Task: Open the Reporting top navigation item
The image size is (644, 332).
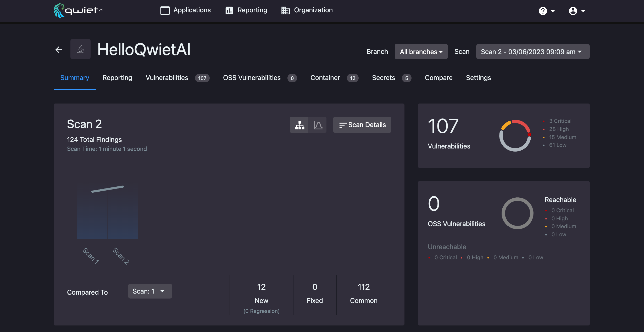Action: tap(246, 10)
